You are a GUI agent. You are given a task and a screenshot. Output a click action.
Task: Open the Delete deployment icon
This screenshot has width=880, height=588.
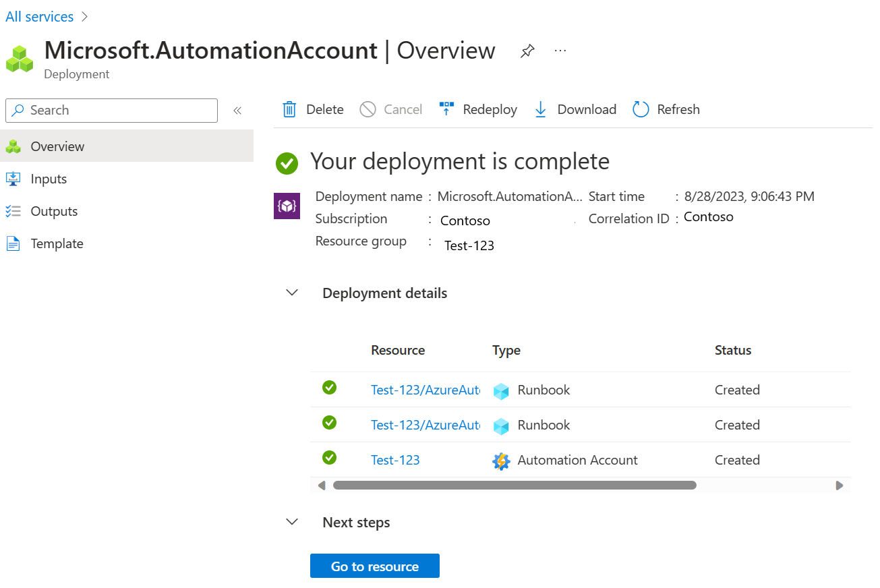pos(290,109)
